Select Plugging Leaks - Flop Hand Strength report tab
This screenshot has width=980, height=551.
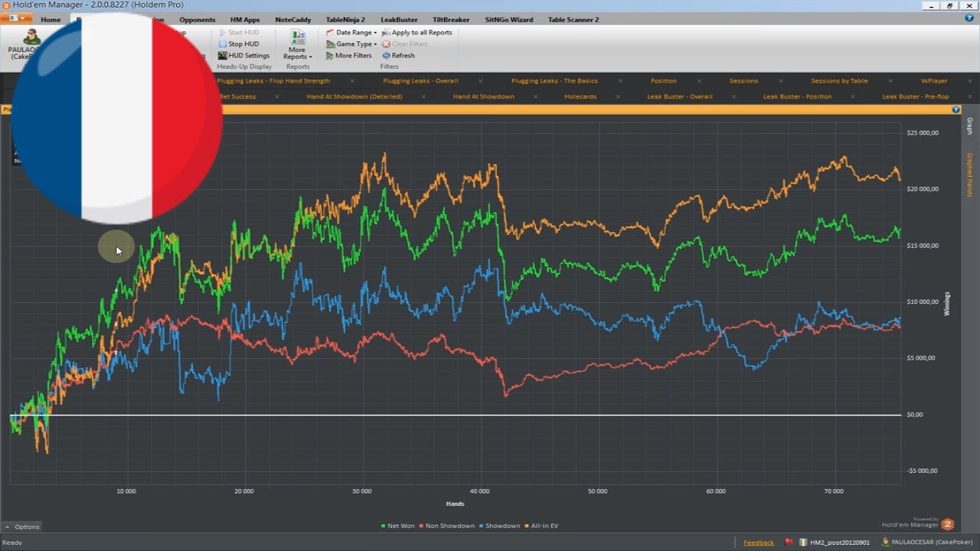pyautogui.click(x=273, y=81)
